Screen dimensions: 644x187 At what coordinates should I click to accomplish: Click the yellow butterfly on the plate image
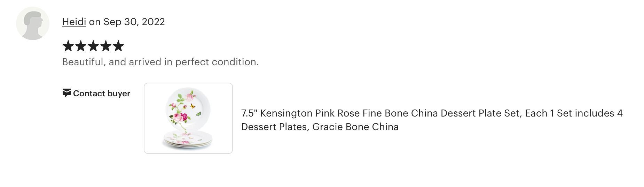[x=193, y=106]
